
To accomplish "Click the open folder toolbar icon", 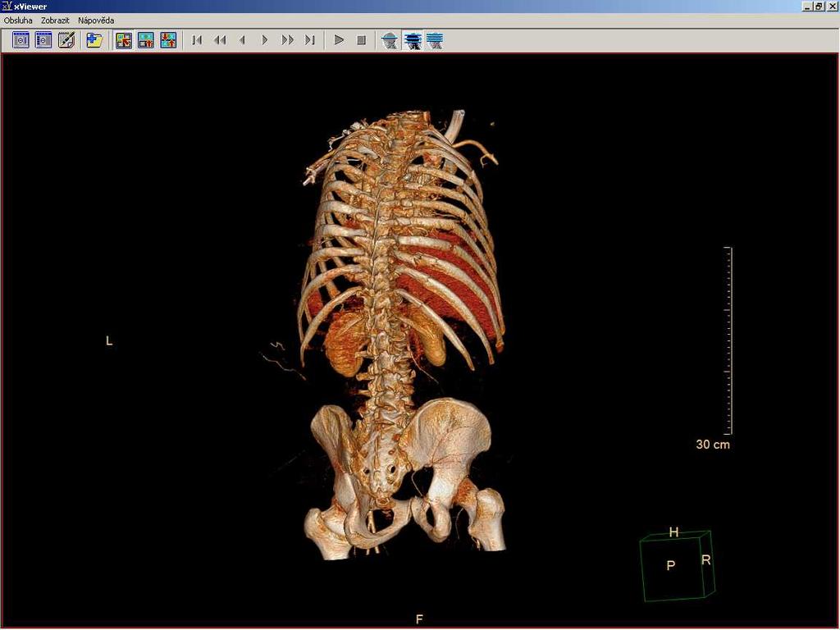I will [94, 40].
